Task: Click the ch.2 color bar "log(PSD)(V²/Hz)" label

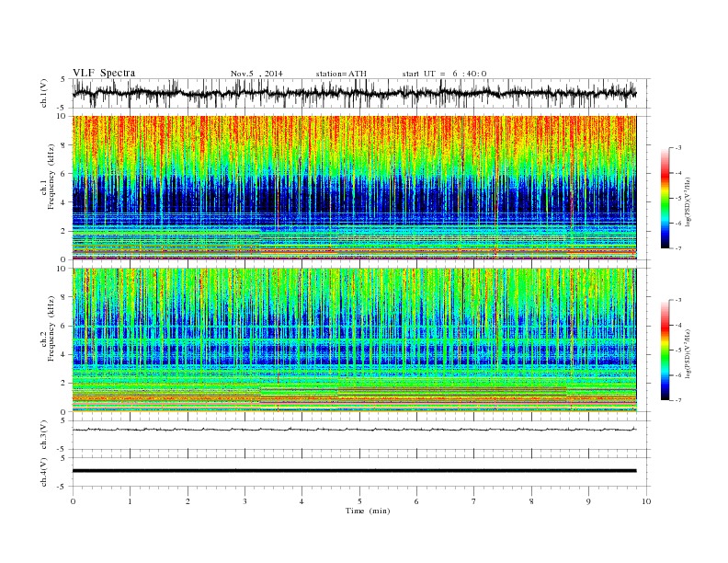Action: 689,353
